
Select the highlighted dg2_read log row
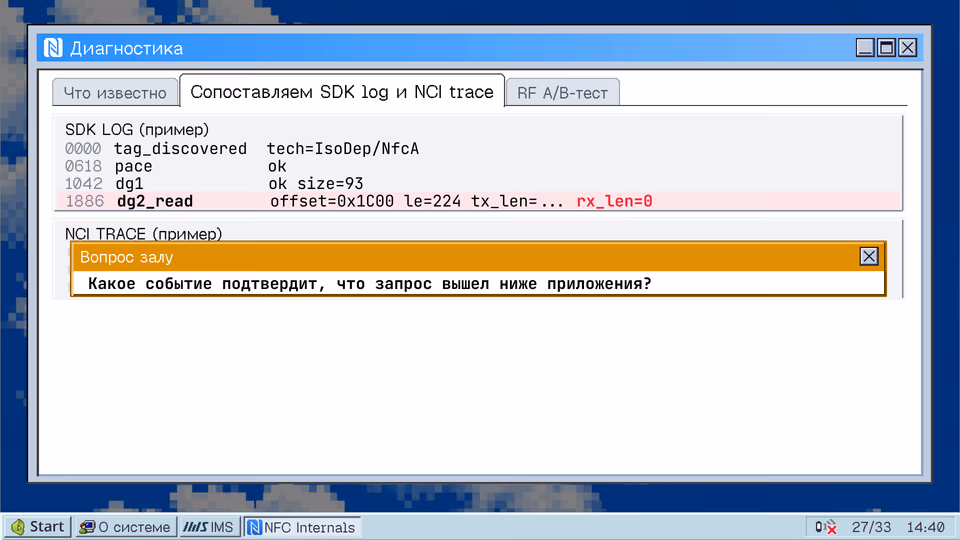tap(478, 201)
